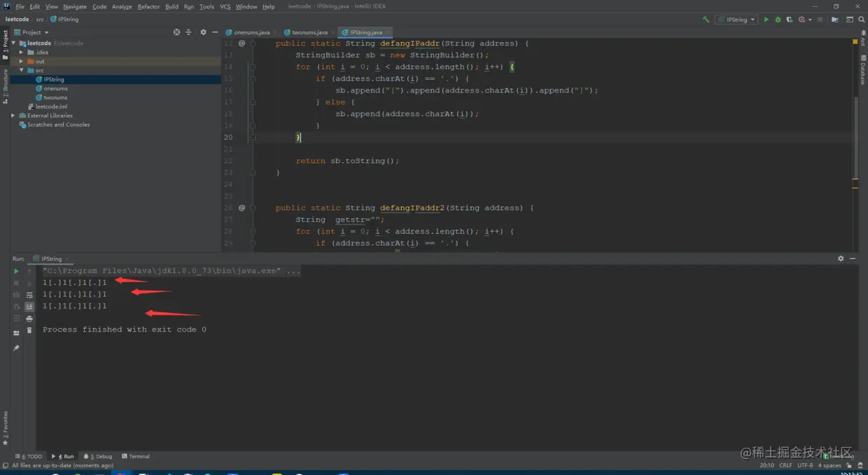Expand External Libraries node
Image resolution: width=868 pixels, height=475 pixels.
13,115
